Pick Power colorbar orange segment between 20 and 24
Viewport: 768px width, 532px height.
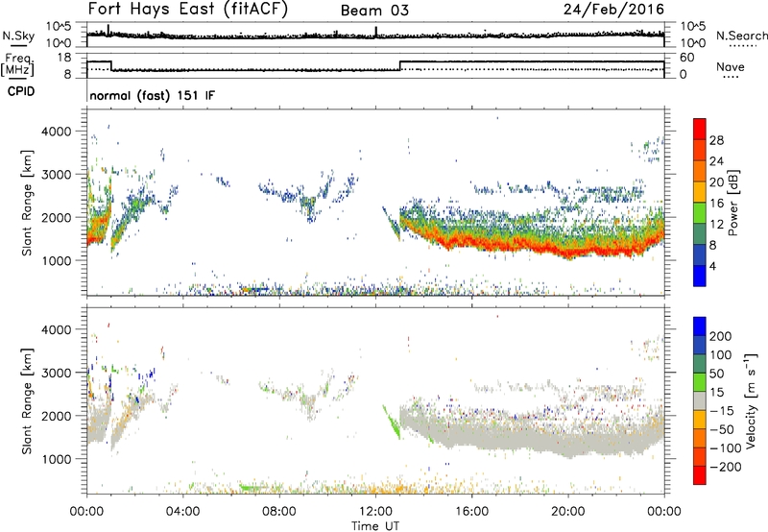[700, 171]
